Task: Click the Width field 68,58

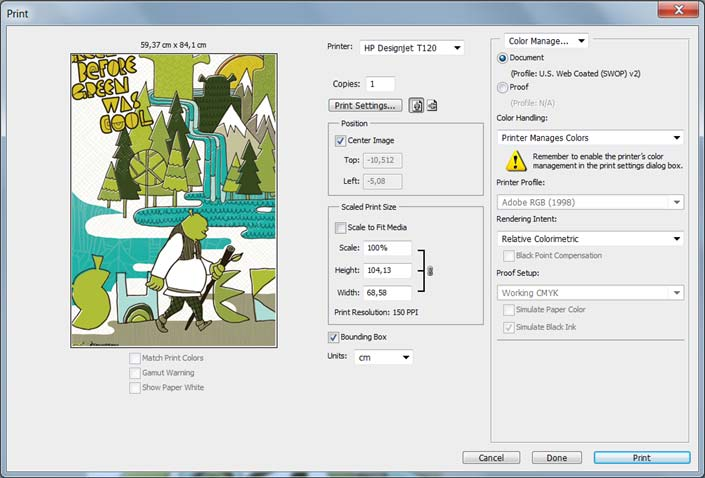Action: coord(387,293)
